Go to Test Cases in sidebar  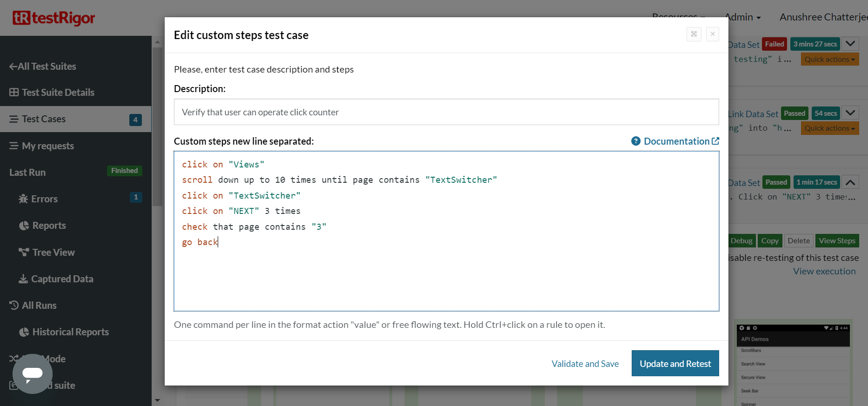point(44,119)
